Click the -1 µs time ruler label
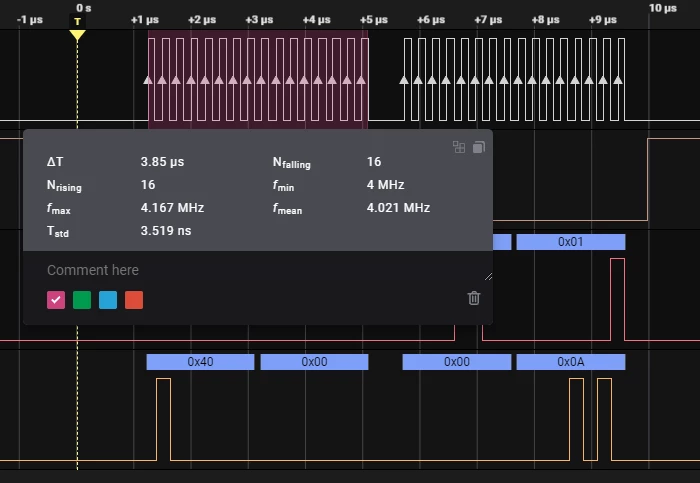 point(30,20)
